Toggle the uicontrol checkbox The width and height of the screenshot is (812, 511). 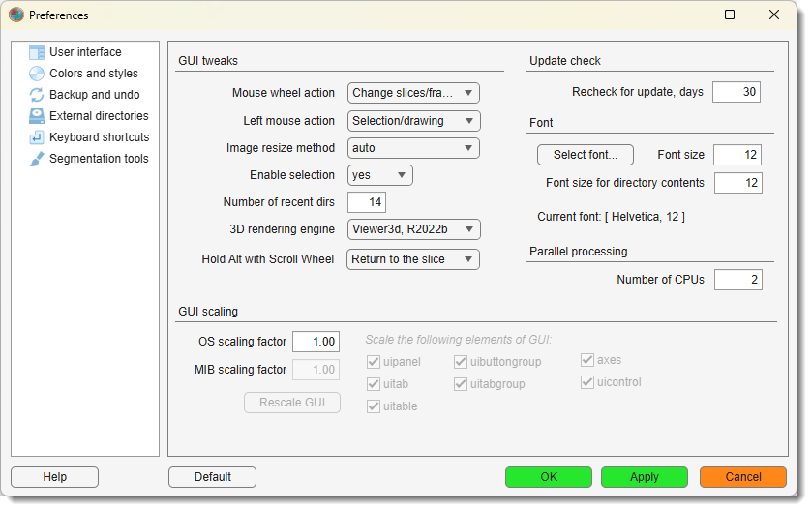point(586,382)
